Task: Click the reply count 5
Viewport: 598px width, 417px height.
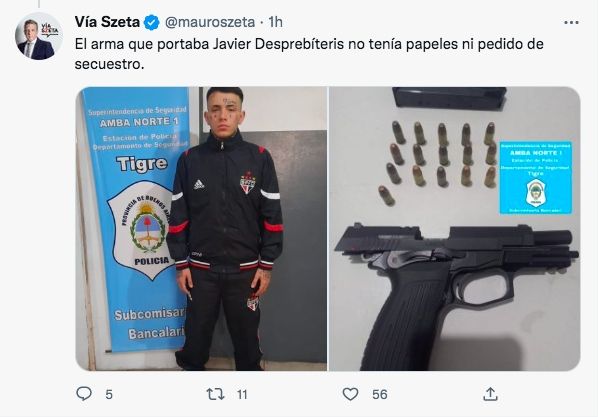Action: tap(109, 394)
